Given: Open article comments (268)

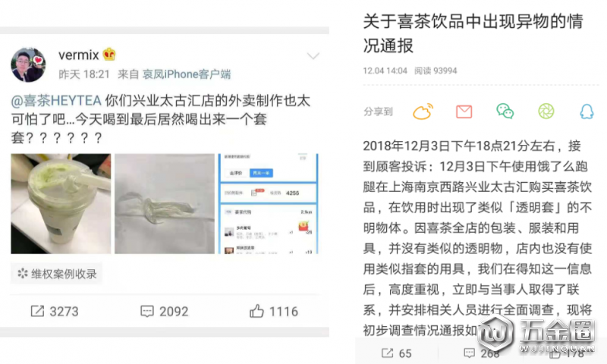Looking at the screenshot, I should point(480,353).
